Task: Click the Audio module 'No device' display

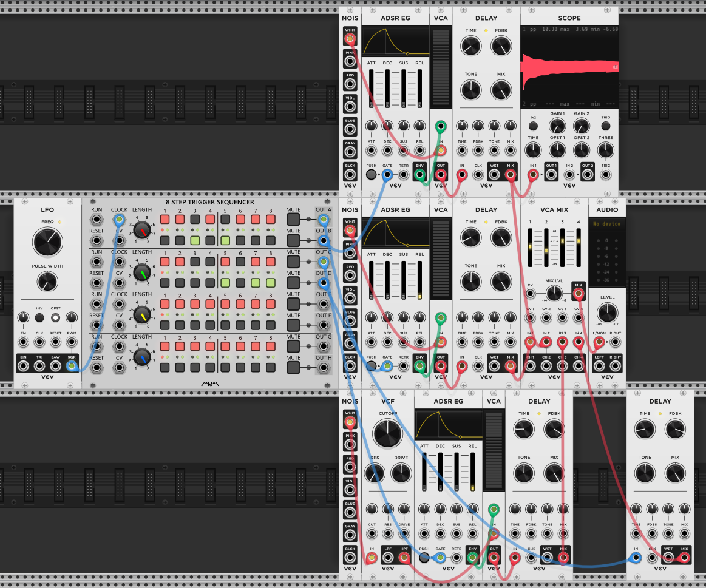Action: 607,224
